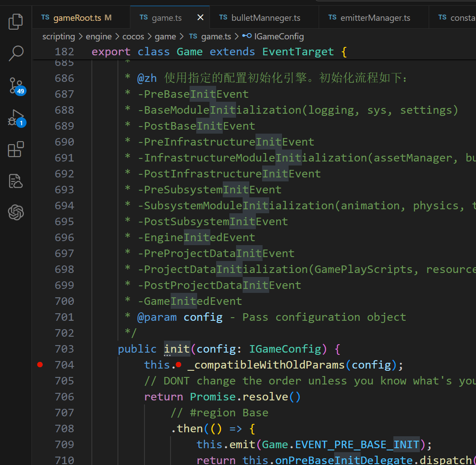Switch to the bulletManneger.ts tab
476x465 pixels.
point(265,18)
